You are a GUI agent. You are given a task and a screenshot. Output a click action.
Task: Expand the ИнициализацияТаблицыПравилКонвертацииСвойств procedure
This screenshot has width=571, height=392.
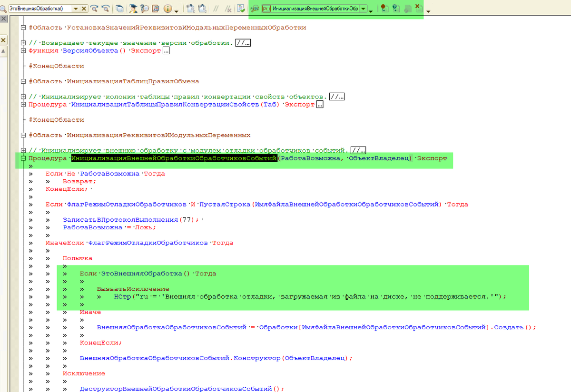coord(23,105)
